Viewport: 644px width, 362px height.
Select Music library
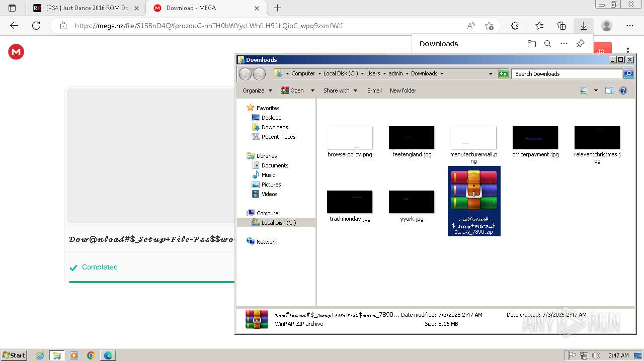[268, 175]
